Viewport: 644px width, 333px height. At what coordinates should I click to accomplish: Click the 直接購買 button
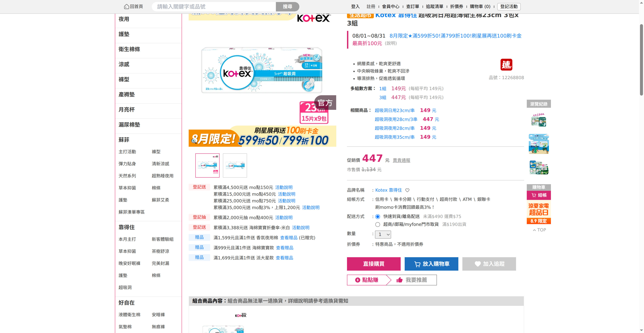(x=373, y=264)
